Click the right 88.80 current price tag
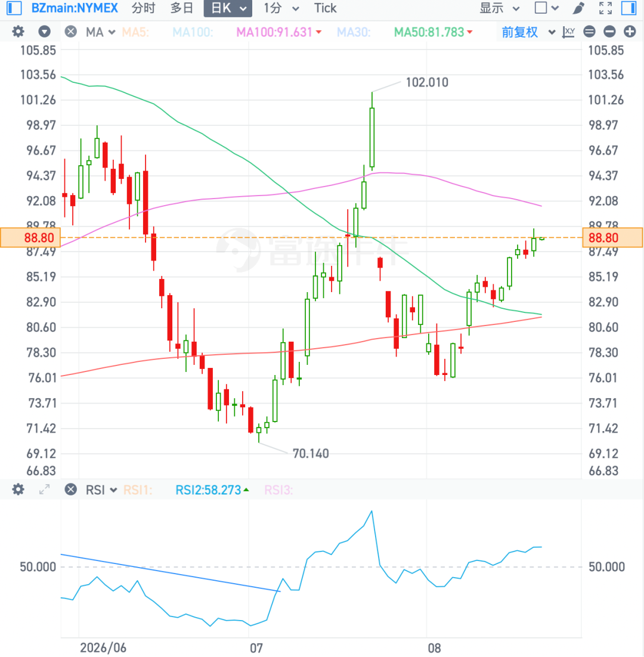This screenshot has width=644, height=657. point(612,237)
